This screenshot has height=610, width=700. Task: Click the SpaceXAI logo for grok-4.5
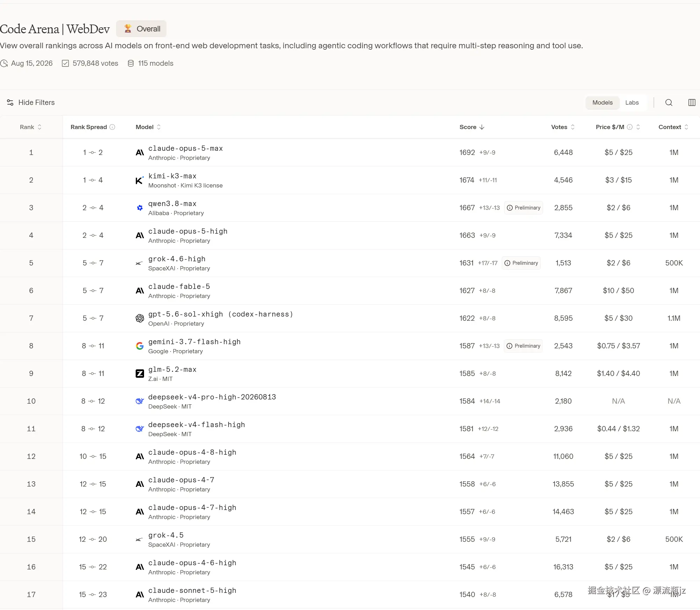tap(140, 539)
